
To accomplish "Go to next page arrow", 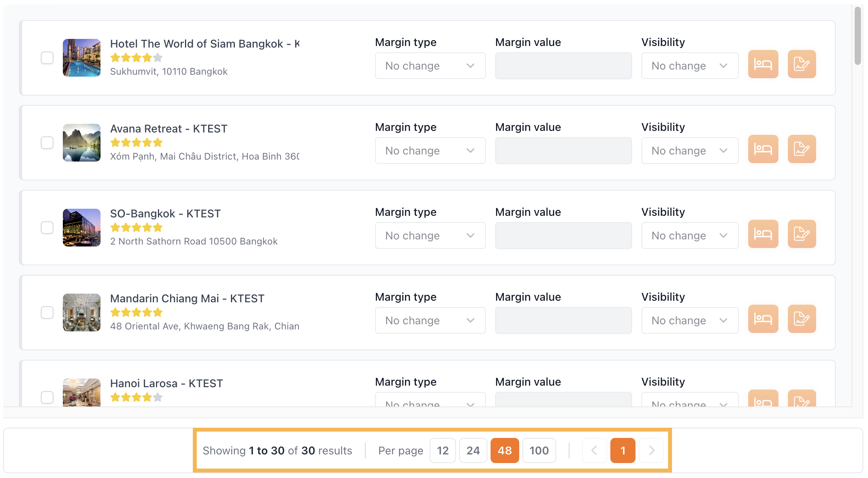I will [651, 450].
